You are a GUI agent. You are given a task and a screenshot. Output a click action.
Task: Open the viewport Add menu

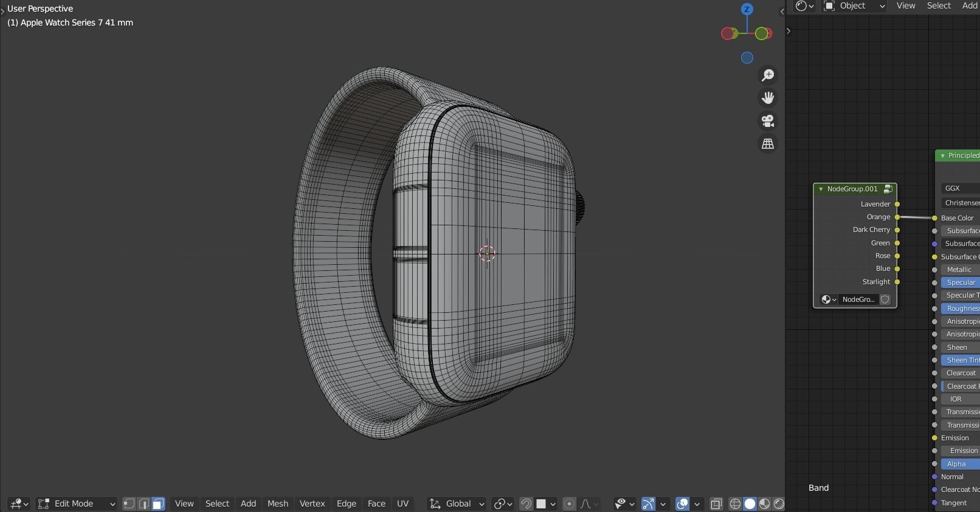(248, 503)
